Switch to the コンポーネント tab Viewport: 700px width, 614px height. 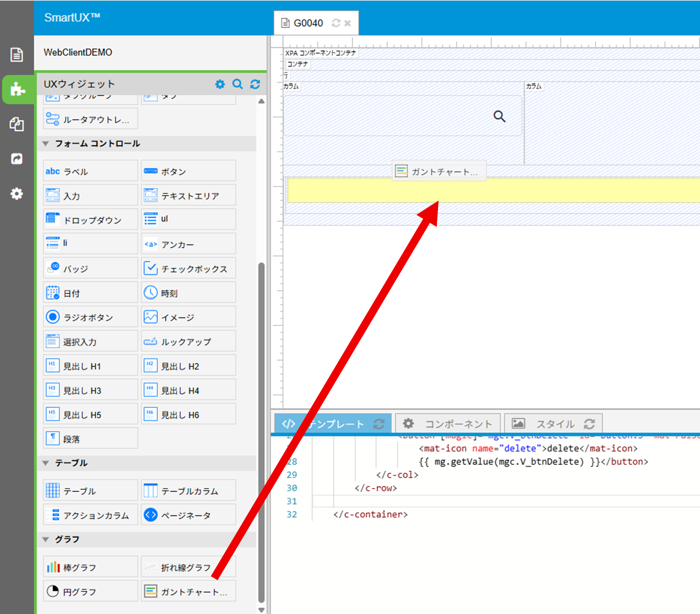tap(448, 424)
